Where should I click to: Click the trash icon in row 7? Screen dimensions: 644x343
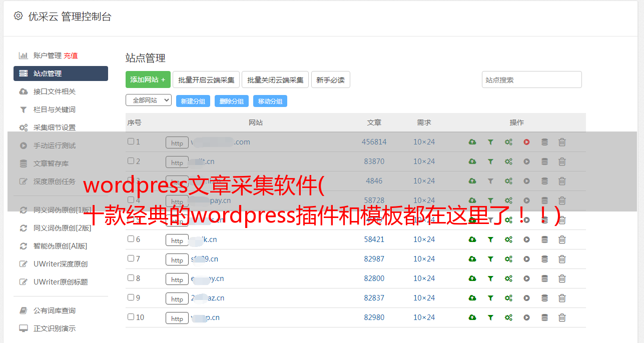[x=562, y=259]
